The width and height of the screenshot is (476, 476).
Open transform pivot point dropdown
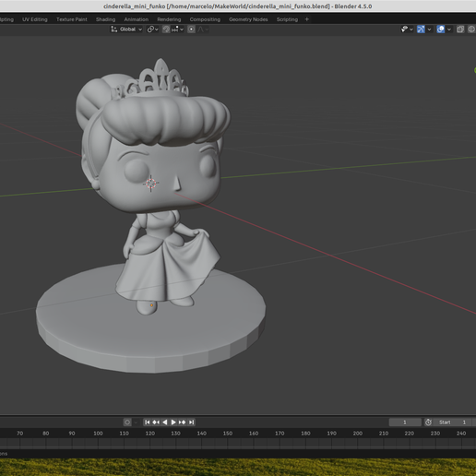click(152, 30)
